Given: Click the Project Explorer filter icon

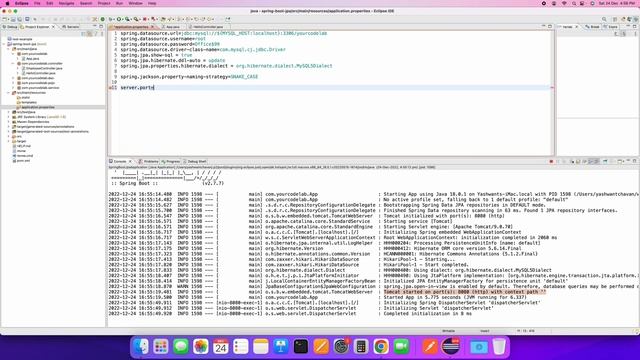Looking at the screenshot, I should 96,33.
